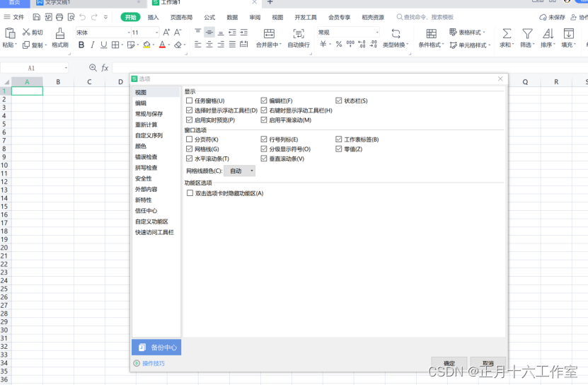Click the Paste (粘贴) clipboard icon
The image size is (588, 385).
click(10, 33)
